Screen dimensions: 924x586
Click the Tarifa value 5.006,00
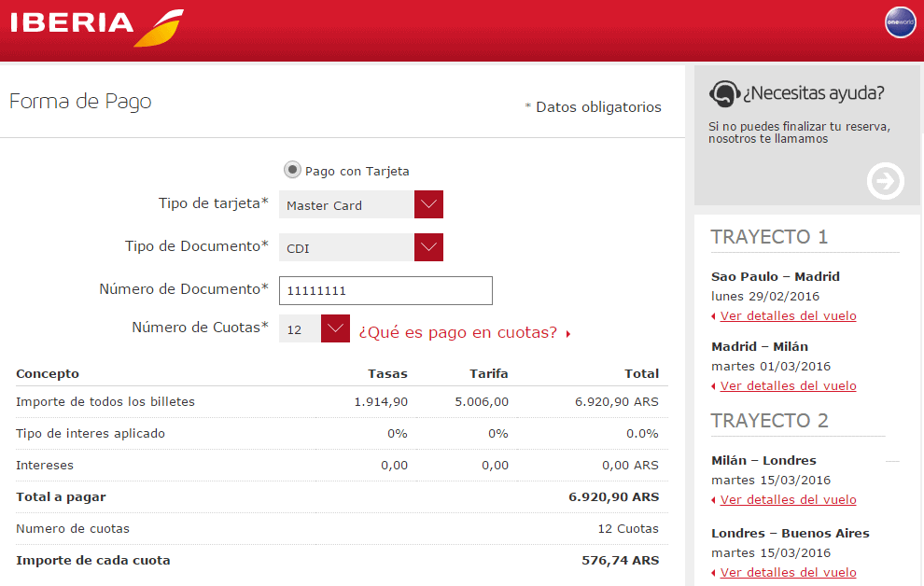pyautogui.click(x=482, y=401)
